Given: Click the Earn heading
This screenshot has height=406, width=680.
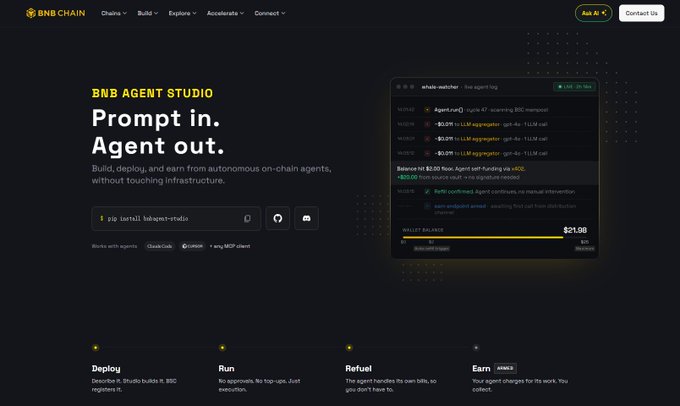Looking at the screenshot, I should pyautogui.click(x=481, y=368).
